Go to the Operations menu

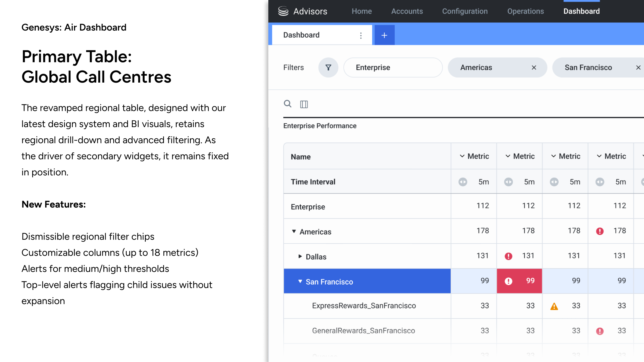(x=525, y=11)
